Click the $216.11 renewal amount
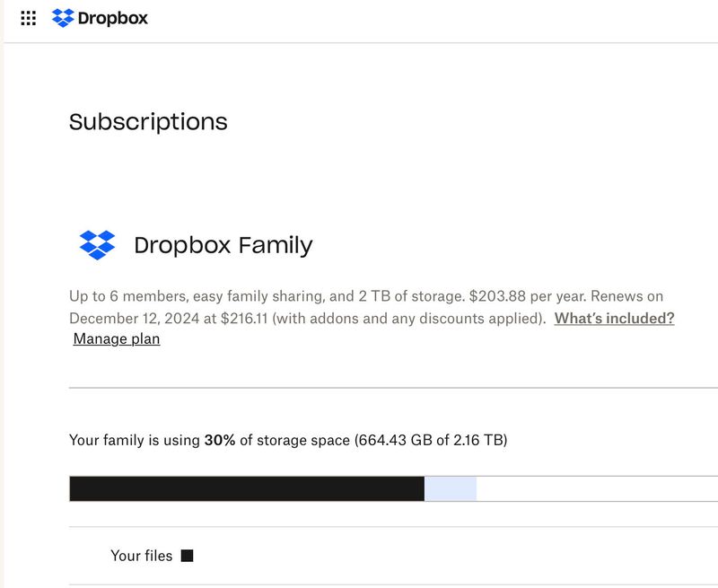 point(246,318)
